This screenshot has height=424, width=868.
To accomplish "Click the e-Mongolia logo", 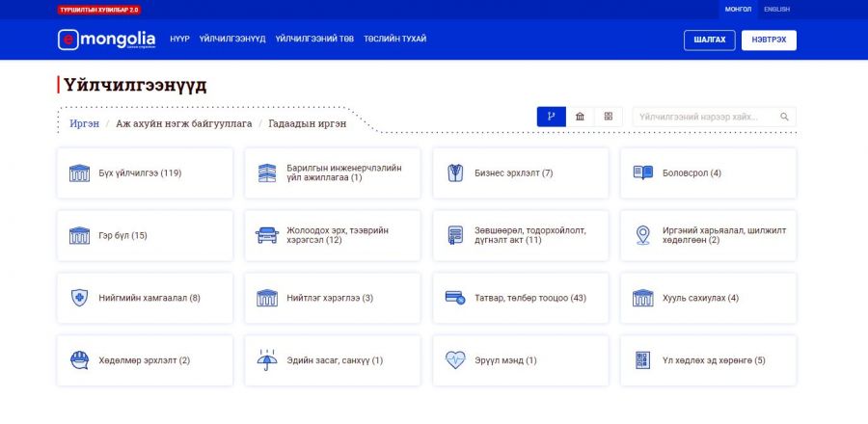I will (x=106, y=40).
